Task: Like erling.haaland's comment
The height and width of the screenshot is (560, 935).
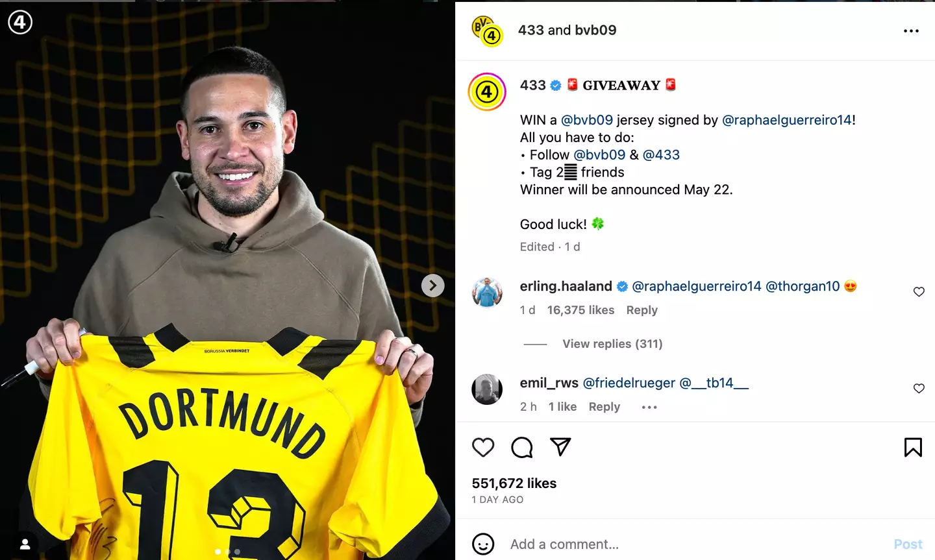Action: tap(919, 292)
